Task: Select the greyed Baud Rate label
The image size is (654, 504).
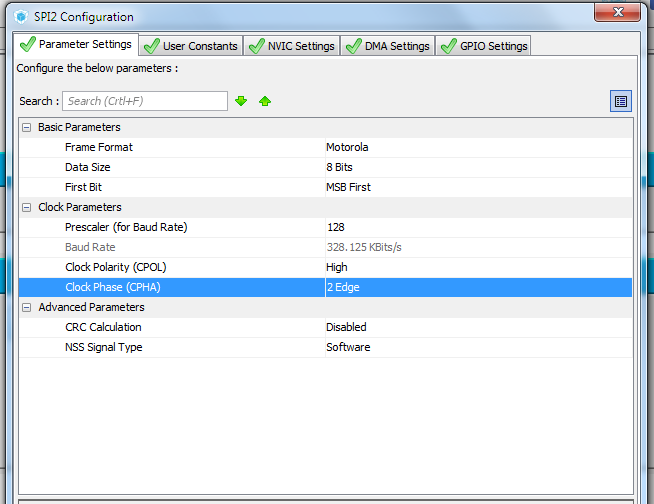Action: pos(90,247)
